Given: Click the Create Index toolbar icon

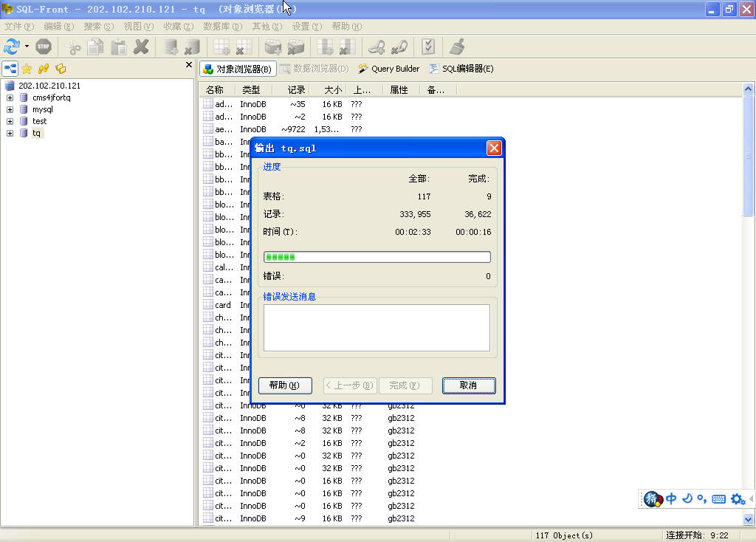Looking at the screenshot, I should [x=273, y=47].
